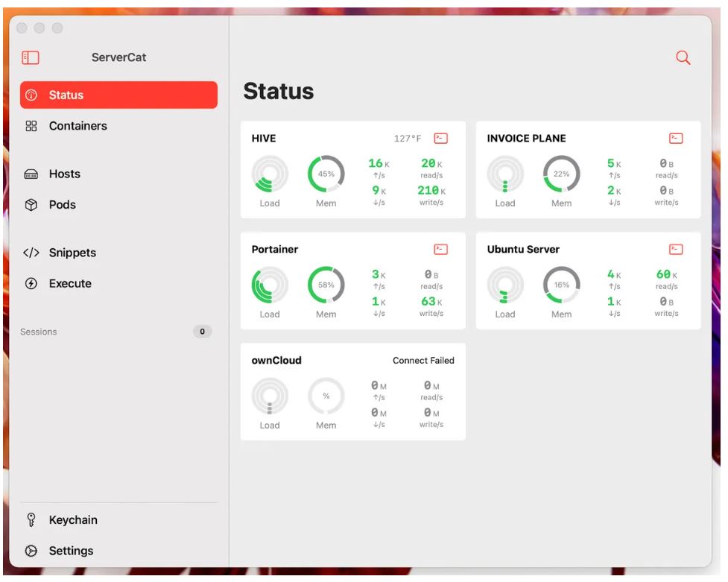The height and width of the screenshot is (582, 728).
Task: Click Ubuntu Server memory gauge
Action: [561, 285]
